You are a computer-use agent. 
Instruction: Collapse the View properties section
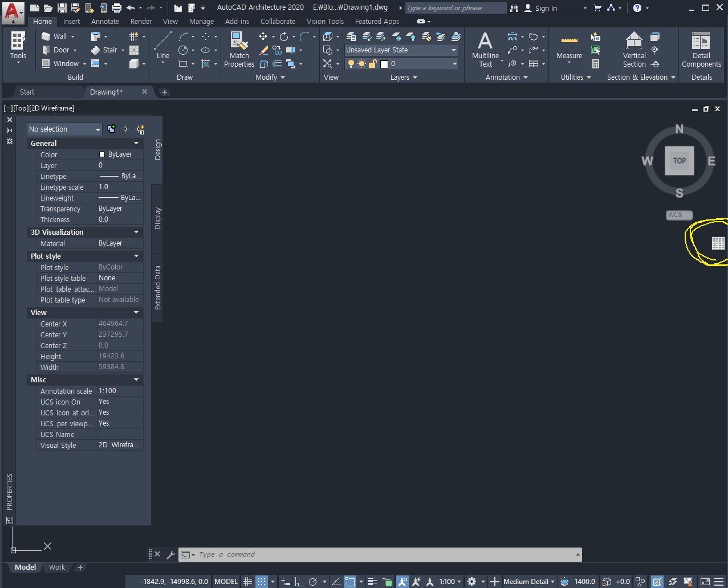pyautogui.click(x=136, y=313)
